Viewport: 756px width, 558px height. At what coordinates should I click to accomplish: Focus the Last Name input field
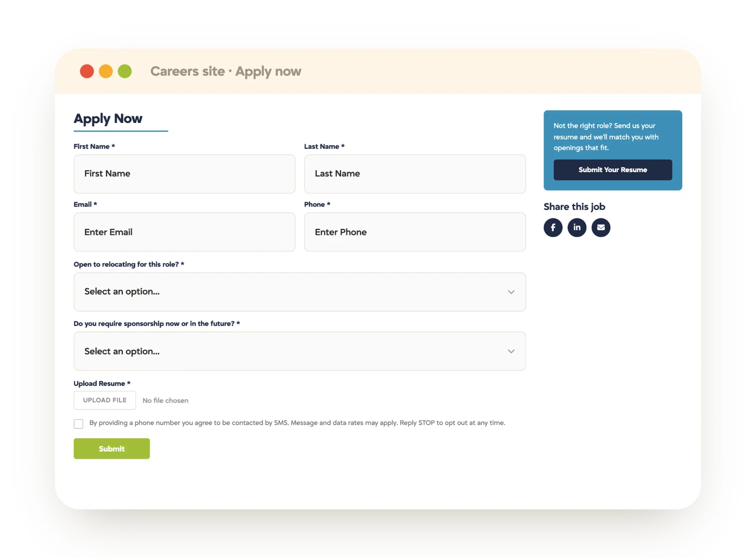pyautogui.click(x=415, y=174)
